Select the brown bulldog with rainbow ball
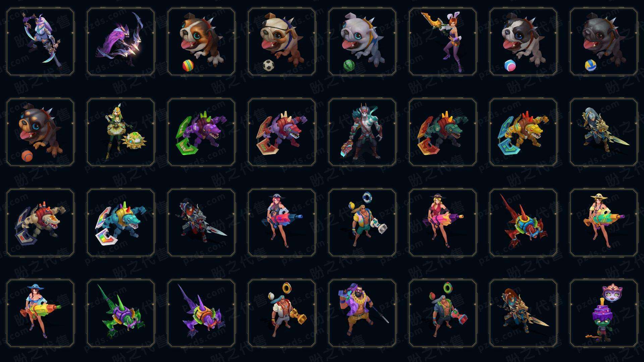 (x=201, y=42)
